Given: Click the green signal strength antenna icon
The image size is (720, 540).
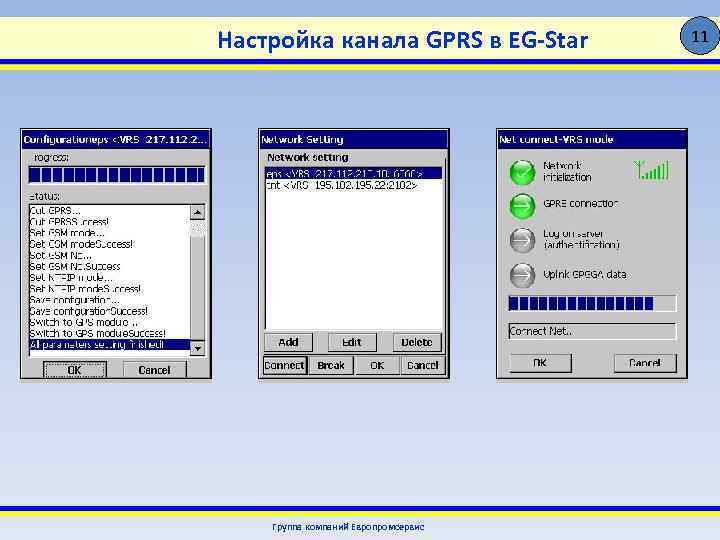Looking at the screenshot, I should pos(651,170).
